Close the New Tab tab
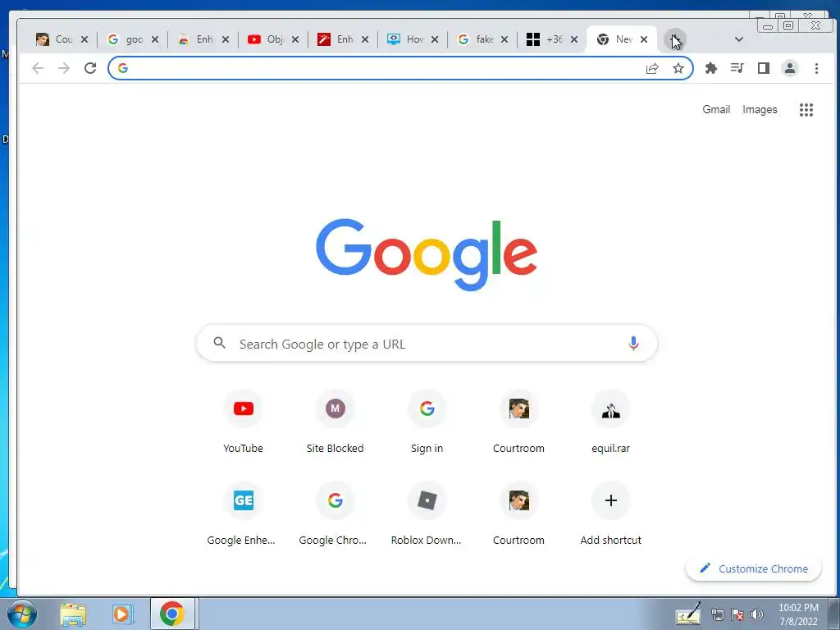Viewport: 840px width, 630px height. 644,39
